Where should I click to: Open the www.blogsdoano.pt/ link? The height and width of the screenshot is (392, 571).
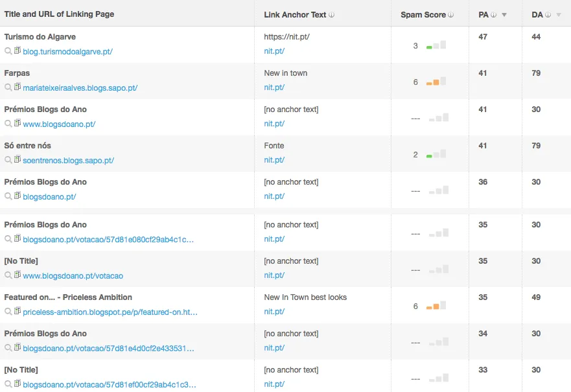pyautogui.click(x=59, y=124)
